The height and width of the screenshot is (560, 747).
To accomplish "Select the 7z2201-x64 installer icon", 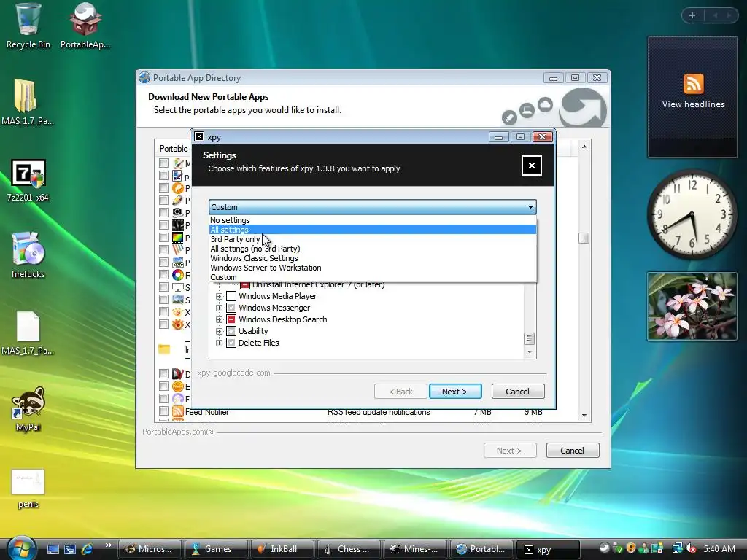I will (28, 174).
